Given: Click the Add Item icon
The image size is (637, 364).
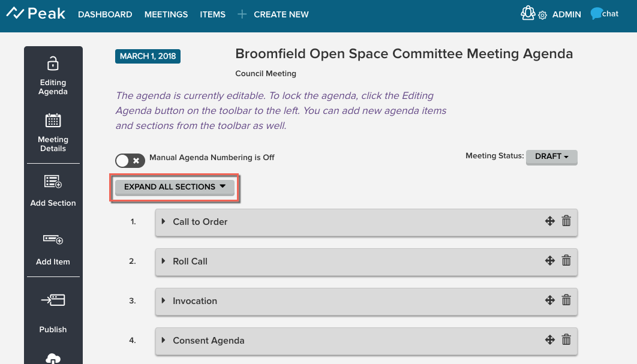Looking at the screenshot, I should 53,240.
